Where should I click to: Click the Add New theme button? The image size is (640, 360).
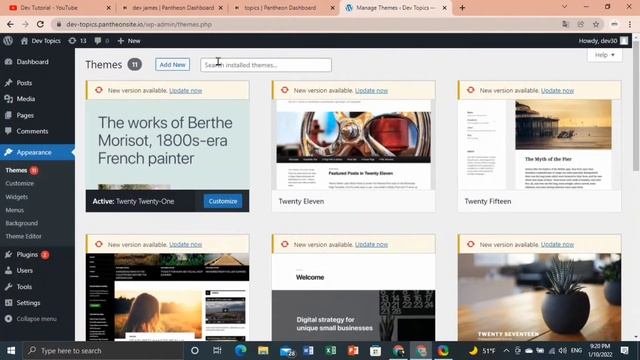pos(172,64)
